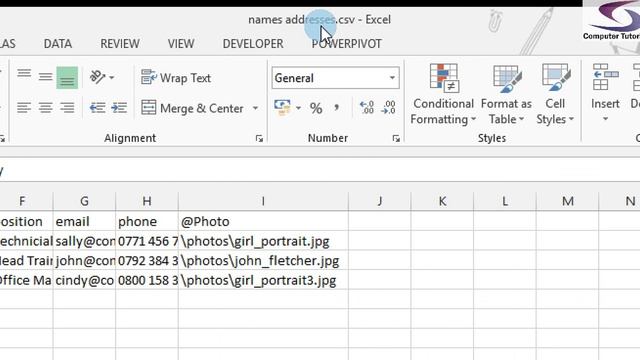640x360 pixels.
Task: Select phone cell starting 0792 384
Action: click(147, 260)
